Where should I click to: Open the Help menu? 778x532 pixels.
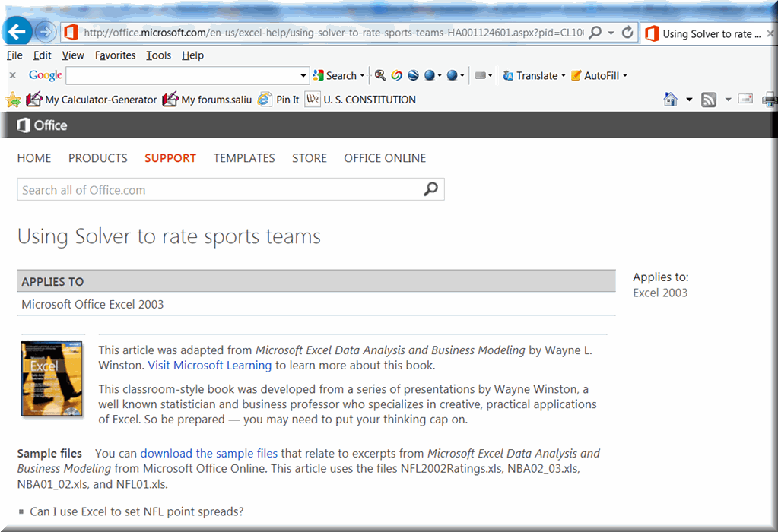192,55
